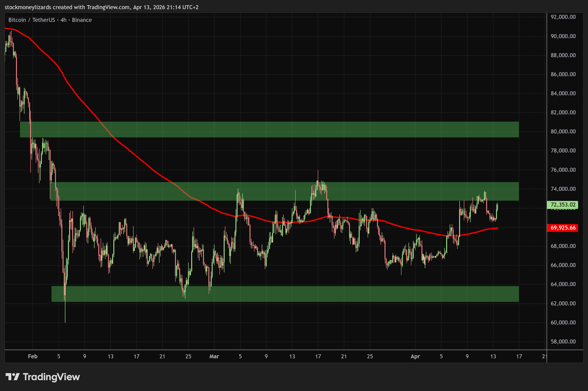Click the Bitcoin / TetherUS symbol label
This screenshot has width=588, height=391.
(x=32, y=20)
